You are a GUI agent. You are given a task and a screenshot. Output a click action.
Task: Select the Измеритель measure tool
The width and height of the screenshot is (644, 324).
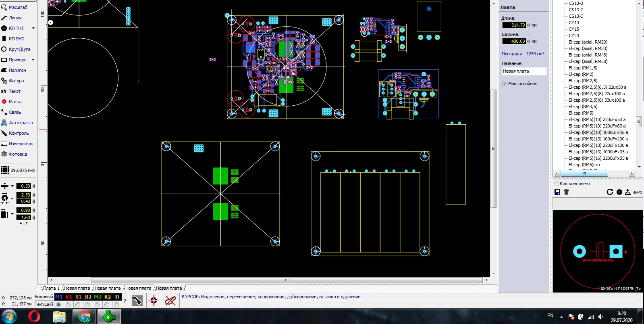click(17, 144)
